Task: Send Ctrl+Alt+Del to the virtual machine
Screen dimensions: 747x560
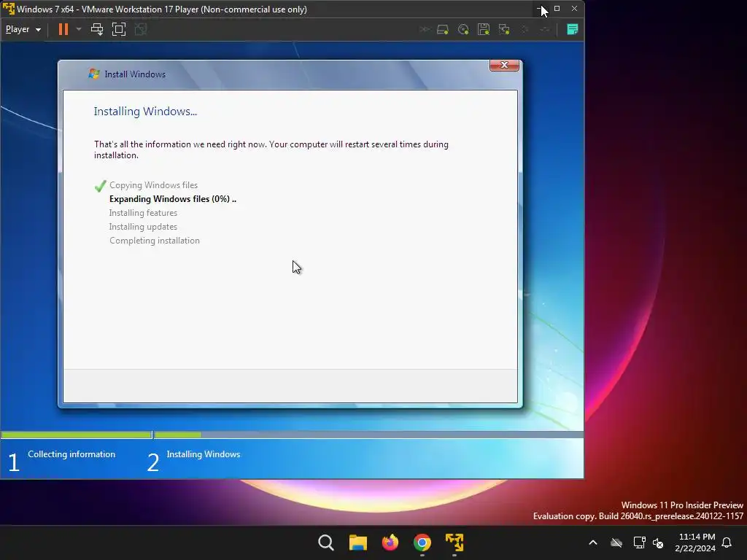Action: [x=97, y=29]
